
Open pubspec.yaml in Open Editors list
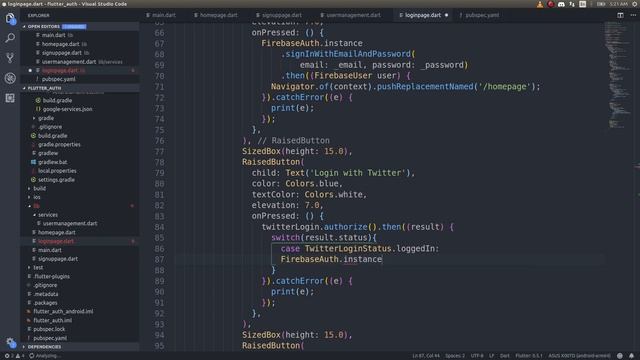58,80
